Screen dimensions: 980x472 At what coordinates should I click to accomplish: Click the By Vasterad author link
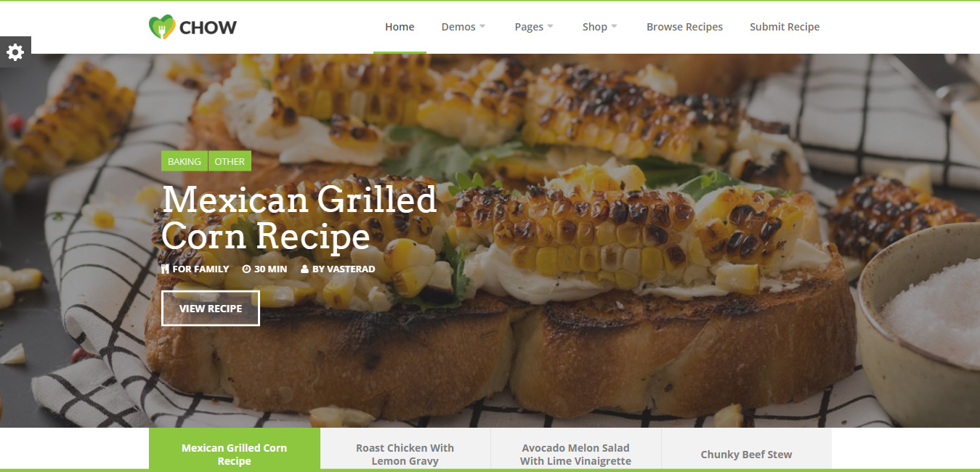point(344,269)
